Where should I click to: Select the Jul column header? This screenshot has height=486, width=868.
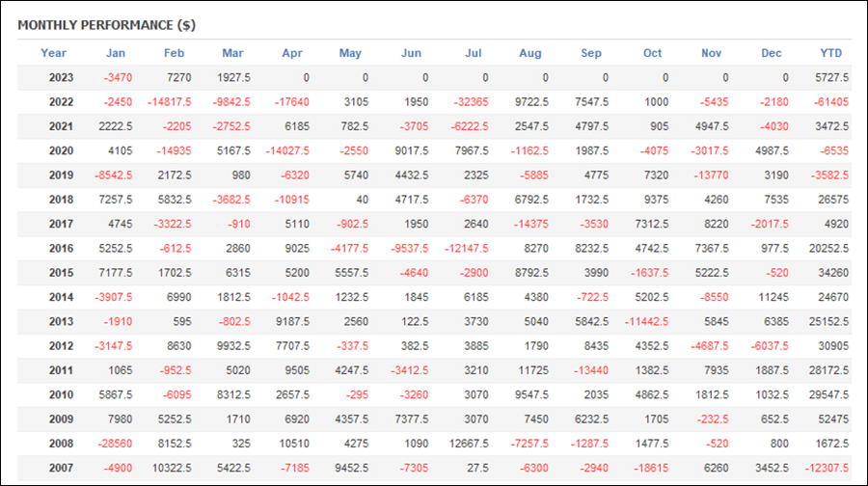[474, 53]
